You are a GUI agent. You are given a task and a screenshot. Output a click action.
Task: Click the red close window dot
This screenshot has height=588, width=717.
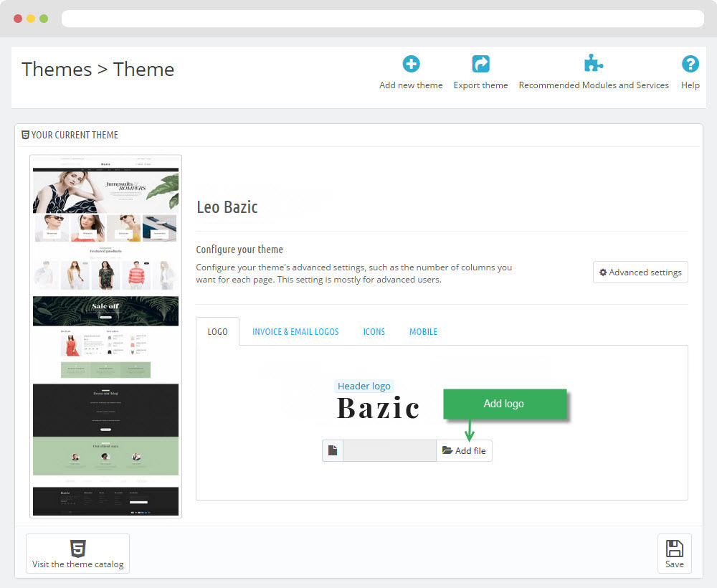click(18, 19)
